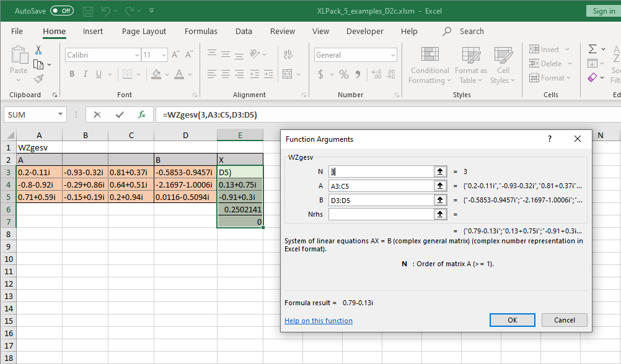Click Align Left icon
This screenshot has width=621, height=364.
[x=212, y=74]
